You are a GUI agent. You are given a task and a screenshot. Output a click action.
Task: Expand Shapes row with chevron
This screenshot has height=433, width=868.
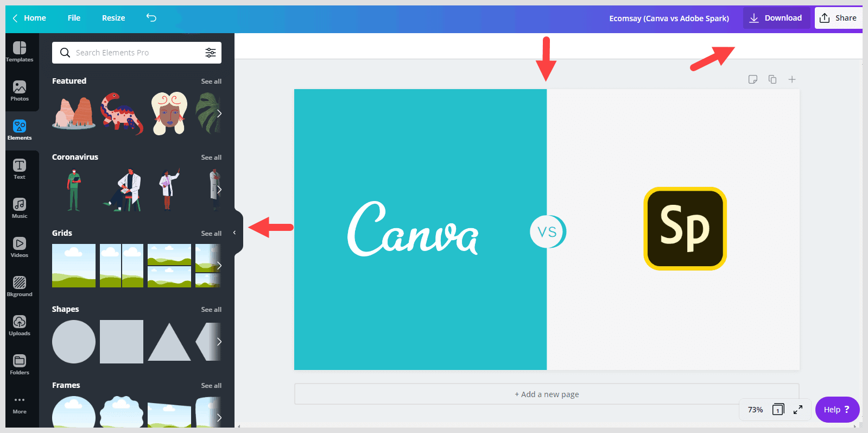click(219, 342)
